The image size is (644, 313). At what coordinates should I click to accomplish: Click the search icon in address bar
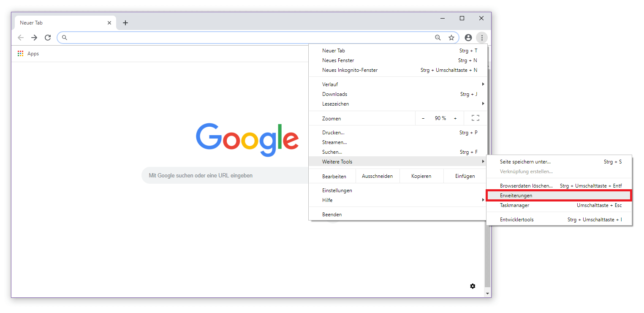(x=65, y=38)
